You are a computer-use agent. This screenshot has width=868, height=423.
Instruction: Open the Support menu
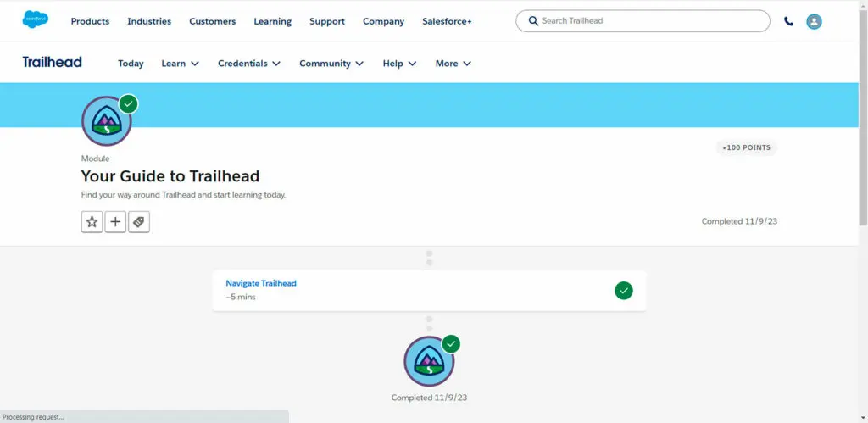pyautogui.click(x=327, y=21)
